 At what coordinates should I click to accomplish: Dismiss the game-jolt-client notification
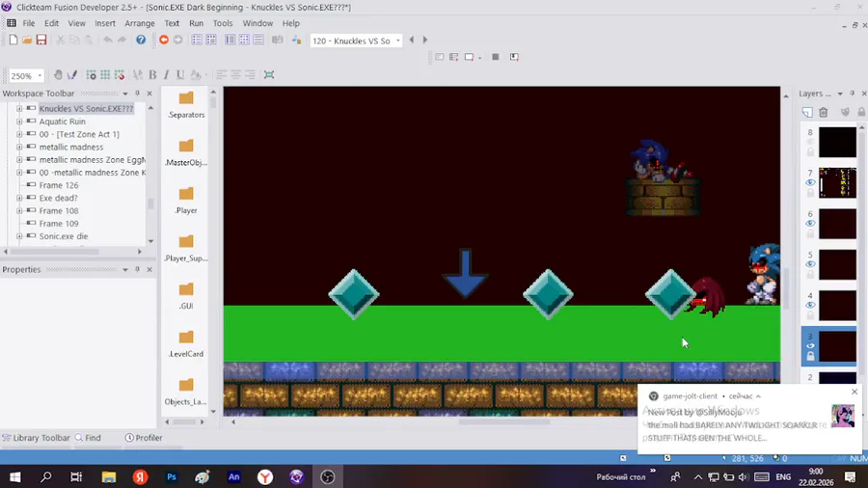point(854,392)
